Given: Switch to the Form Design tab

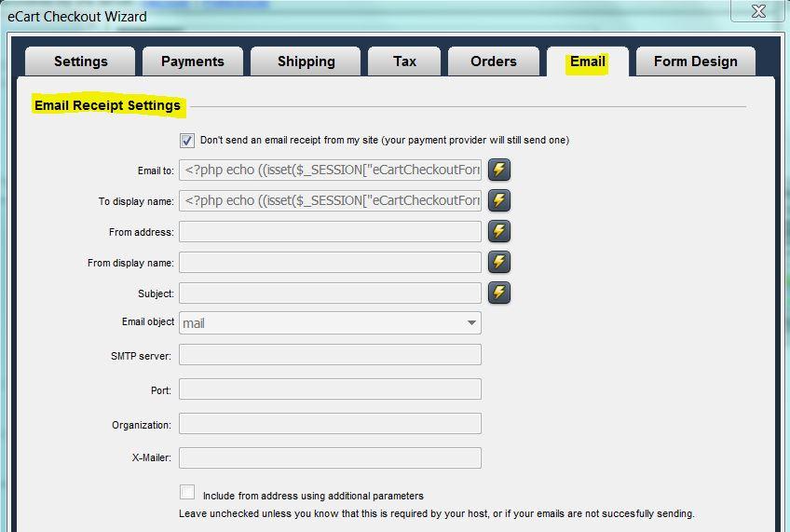Looking at the screenshot, I should pyautogui.click(x=695, y=61).
